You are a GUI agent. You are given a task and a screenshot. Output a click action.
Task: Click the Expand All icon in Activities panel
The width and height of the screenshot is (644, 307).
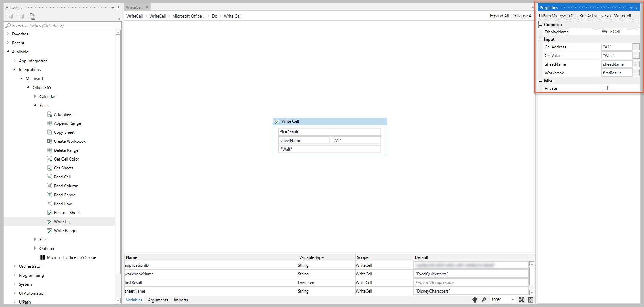click(x=10, y=17)
